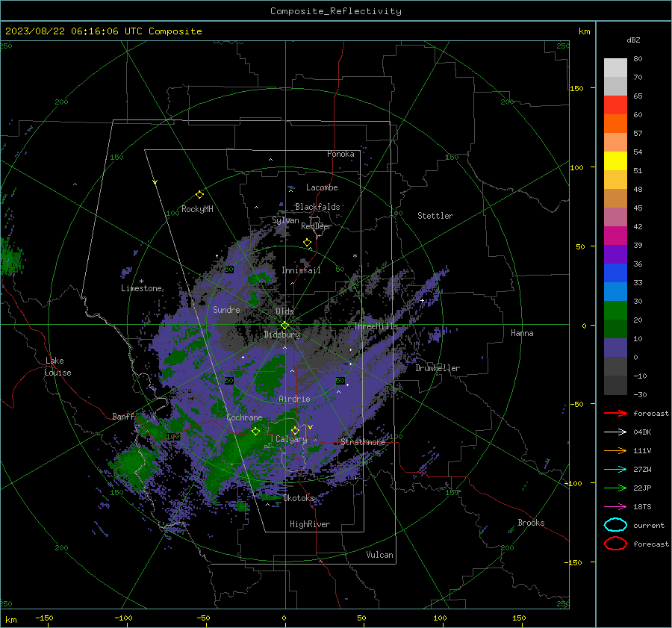
Task: Click the white 04DK arrow symbol
Action: point(615,432)
